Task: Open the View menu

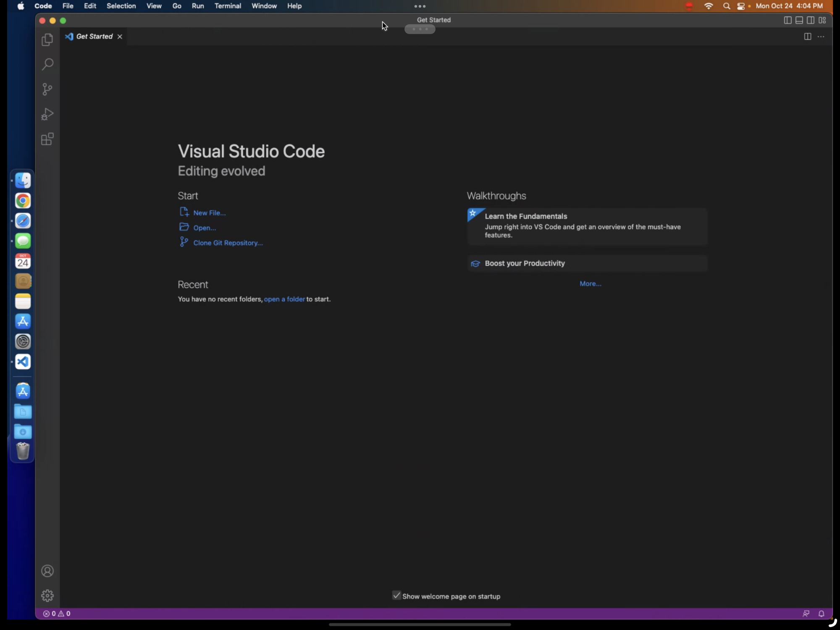Action: coord(154,6)
